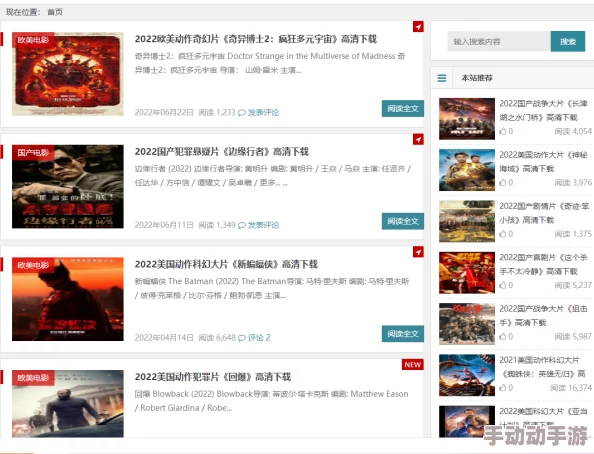Open the 新蝙蝠侠 poster thumbnail

coord(68,299)
